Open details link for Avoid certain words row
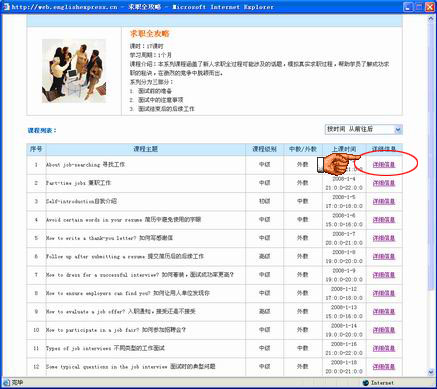The height and width of the screenshot is (389, 437). (384, 220)
